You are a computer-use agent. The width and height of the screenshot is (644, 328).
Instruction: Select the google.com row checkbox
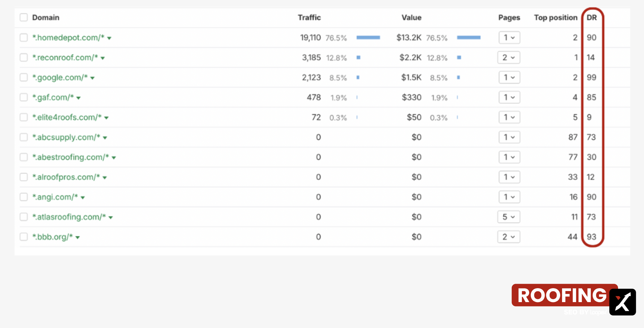click(x=24, y=77)
